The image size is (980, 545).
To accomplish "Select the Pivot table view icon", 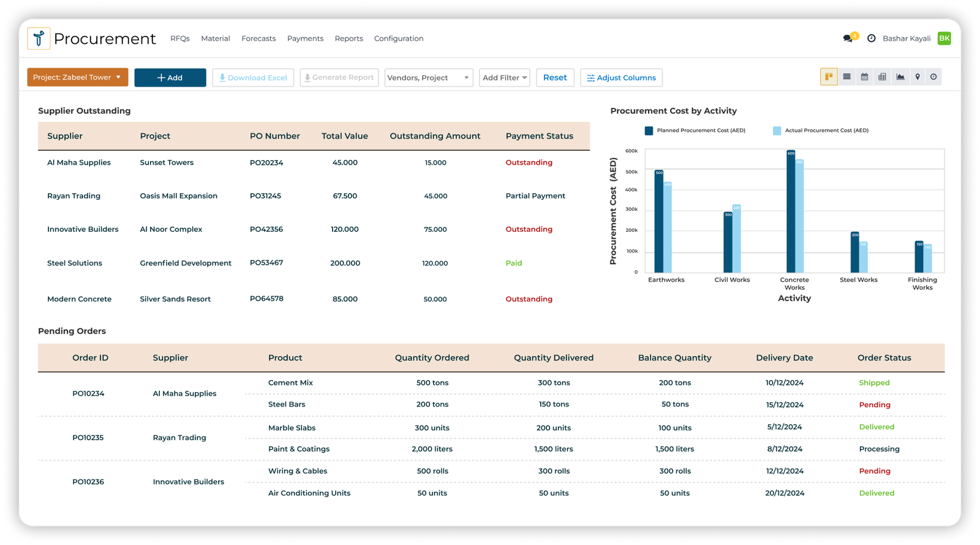I will (882, 77).
